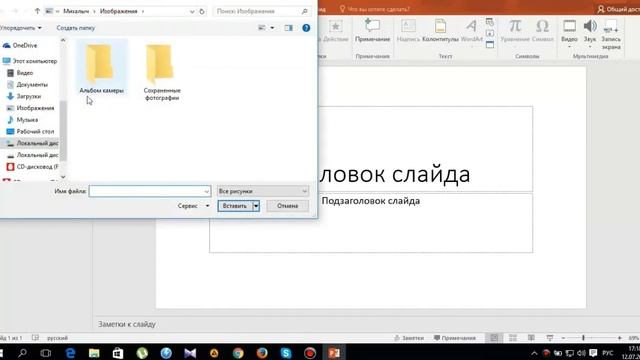Select Этот компьютер in navigation pane
The width and height of the screenshot is (640, 360).
point(29,61)
